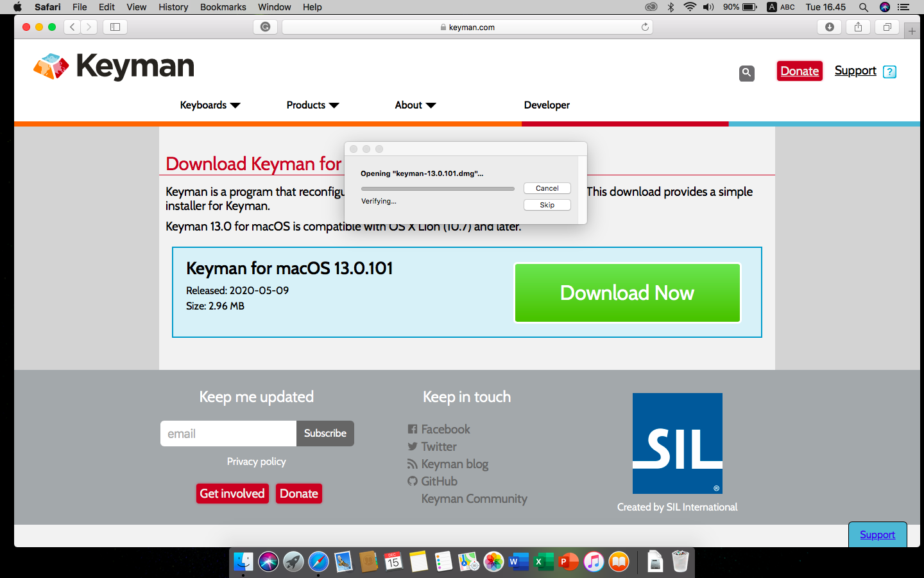Launch Microsoft Excel from the Dock
The image size is (924, 578).
pyautogui.click(x=543, y=561)
